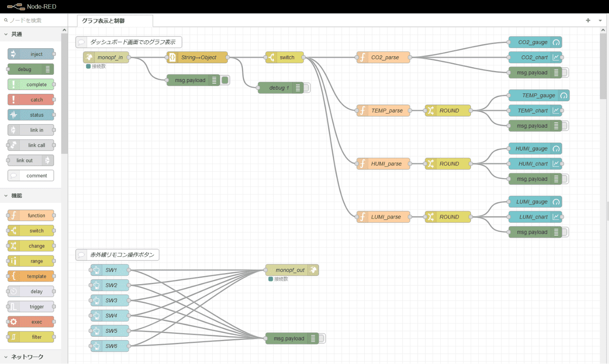Click the SW1 button node icon
This screenshot has width=609, height=364.
coord(96,270)
